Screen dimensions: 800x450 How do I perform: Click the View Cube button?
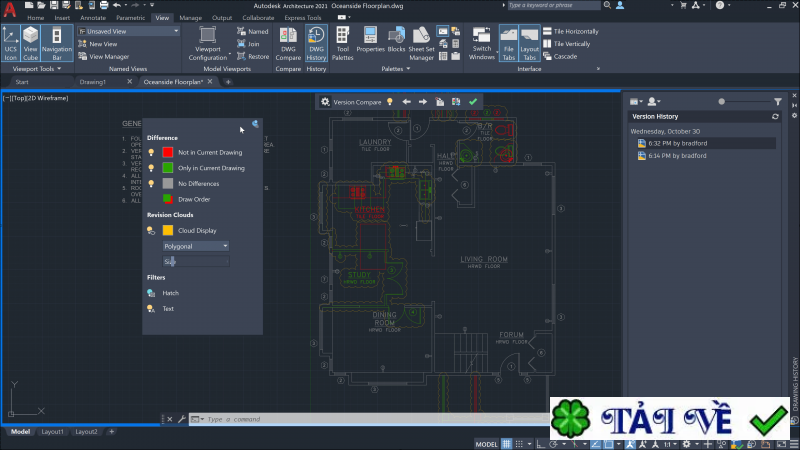pos(31,44)
